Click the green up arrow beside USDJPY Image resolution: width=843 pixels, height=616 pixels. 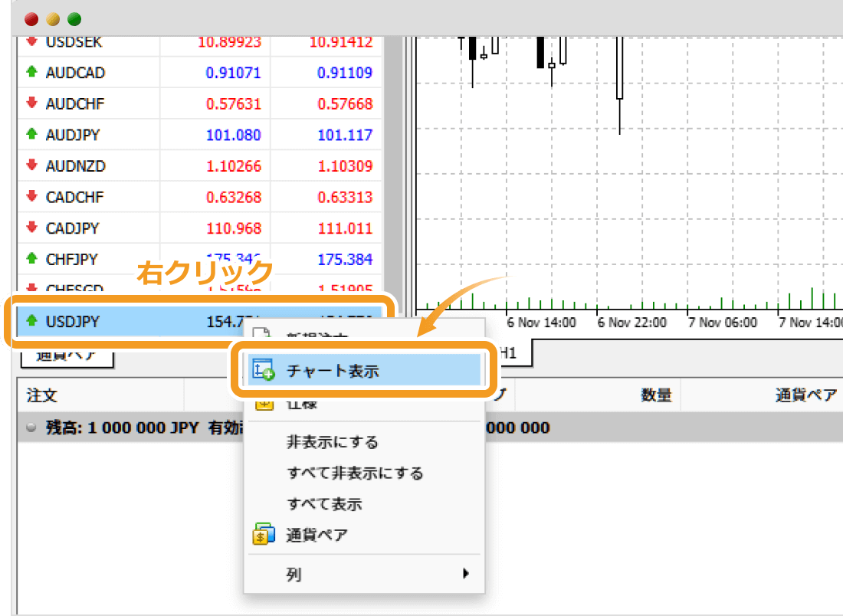(x=31, y=320)
